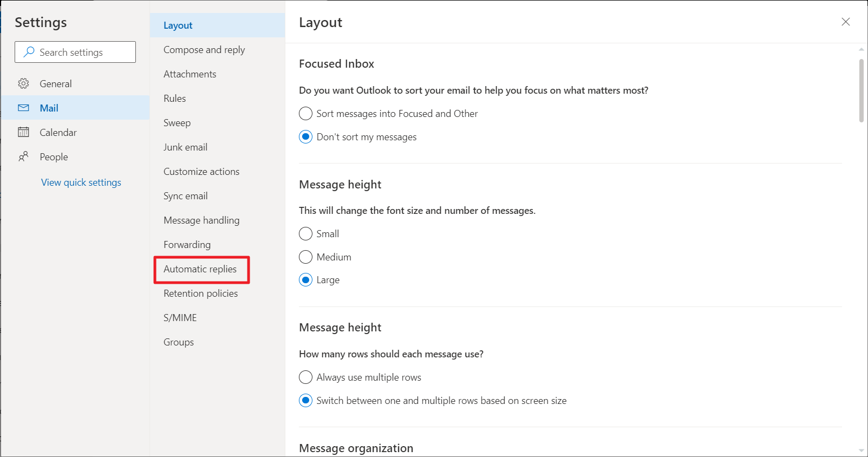Open Compose and reply settings
Image resolution: width=868 pixels, height=457 pixels.
(217, 50)
